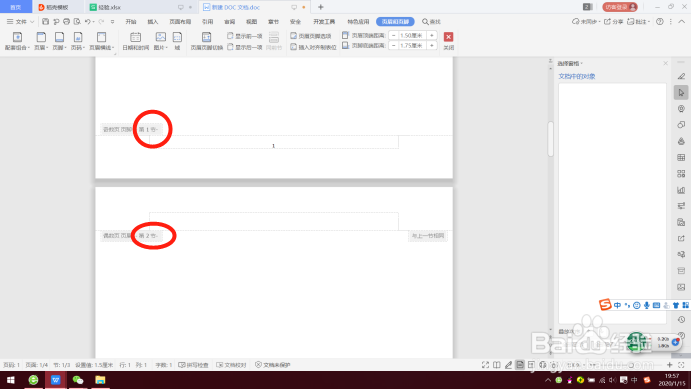Viewport: 692px width, 389px height.
Task: Open the 页脚 footer dropdown
Action: pos(59,41)
